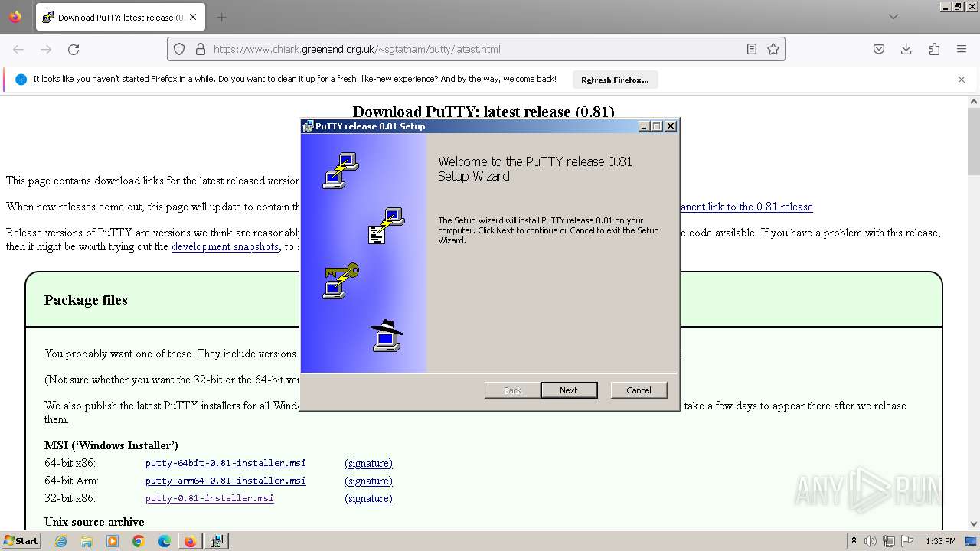This screenshot has width=980, height=551.
Task: Expand the list all tabs dropdown
Action: [x=893, y=17]
